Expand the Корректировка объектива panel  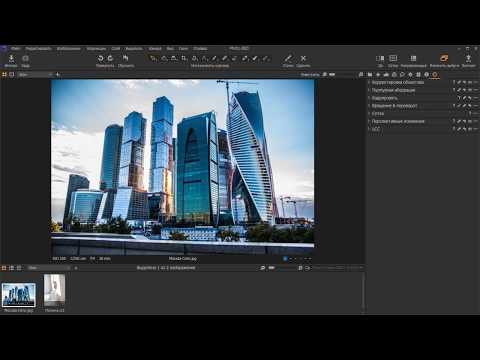(x=369, y=82)
